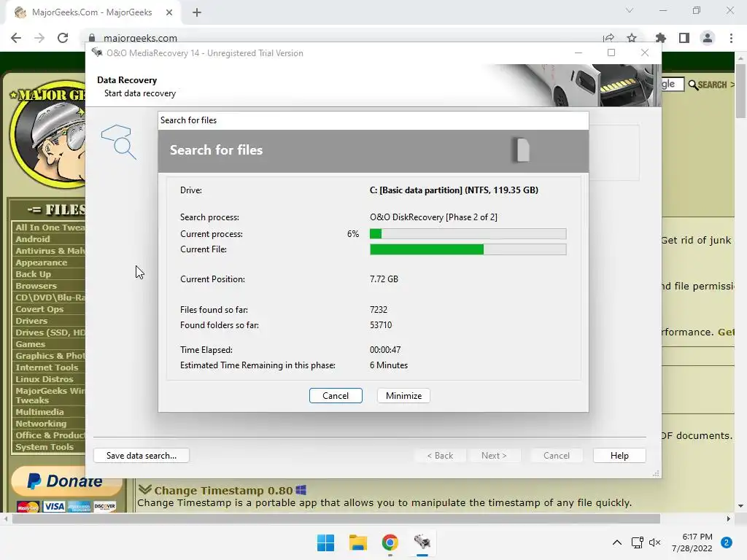Screen dimensions: 747x560
Task: Click the '7232' files found value
Action: click(x=379, y=309)
